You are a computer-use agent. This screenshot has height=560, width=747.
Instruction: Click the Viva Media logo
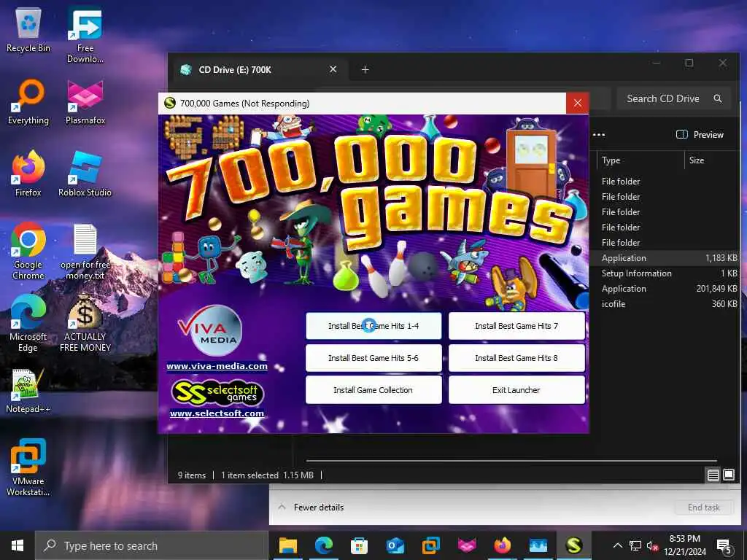[211, 330]
